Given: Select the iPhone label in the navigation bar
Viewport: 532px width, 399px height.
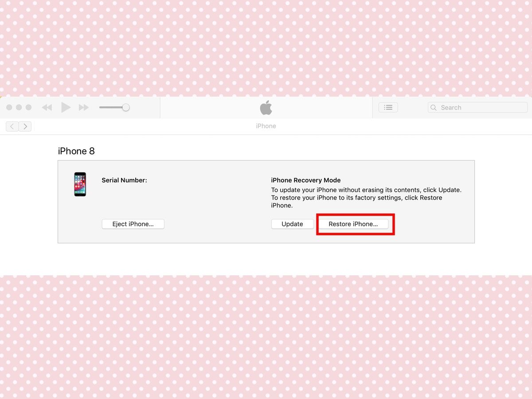Looking at the screenshot, I should (x=266, y=126).
